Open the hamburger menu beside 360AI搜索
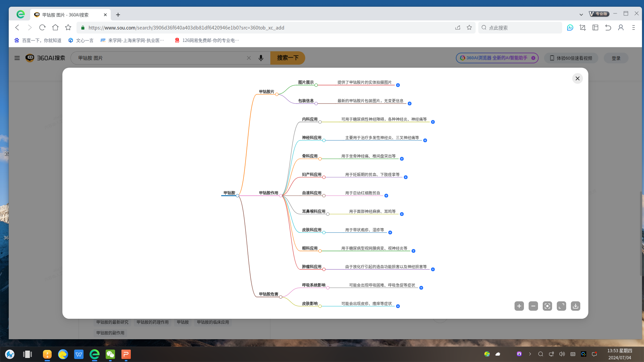 pos(17,58)
